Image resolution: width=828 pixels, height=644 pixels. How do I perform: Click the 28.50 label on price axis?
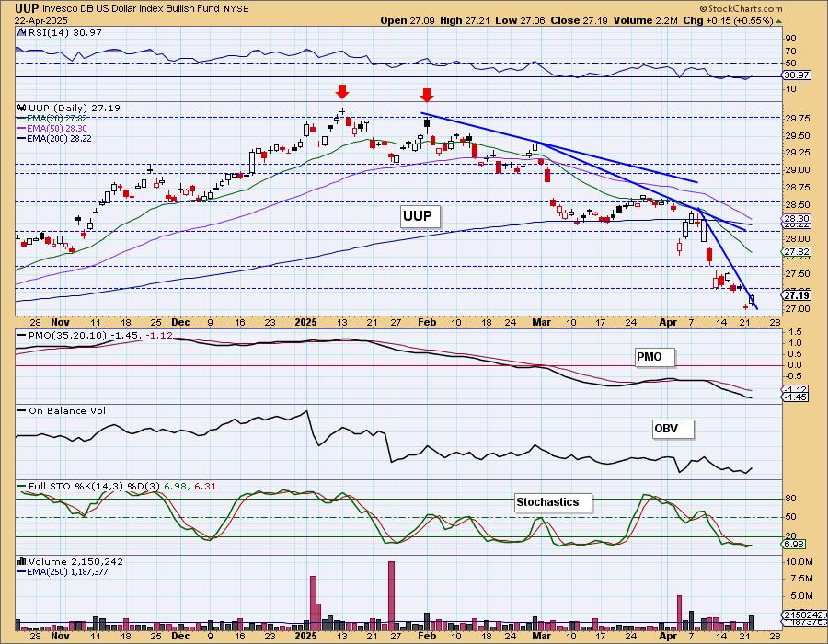[x=797, y=205]
